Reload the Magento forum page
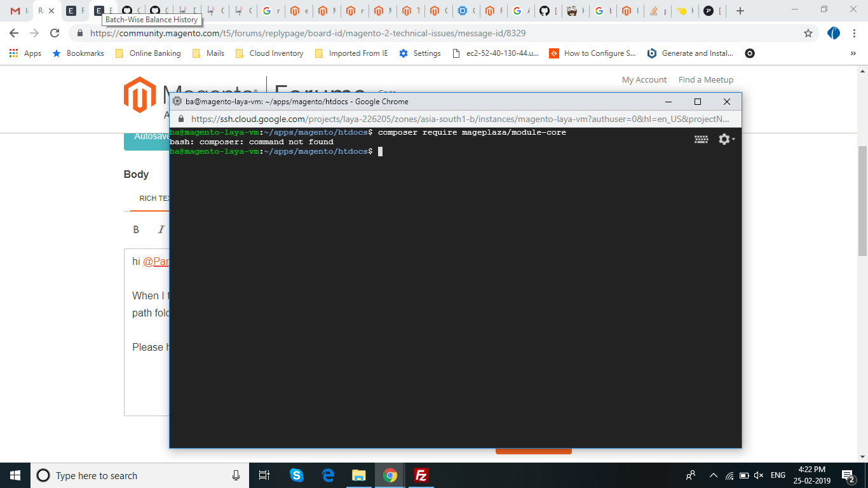 (x=55, y=33)
